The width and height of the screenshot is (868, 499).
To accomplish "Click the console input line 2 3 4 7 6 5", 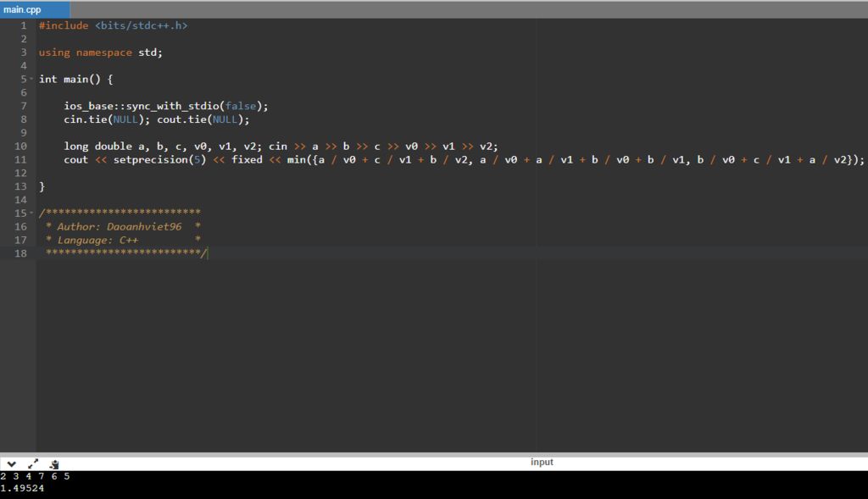I will point(35,476).
